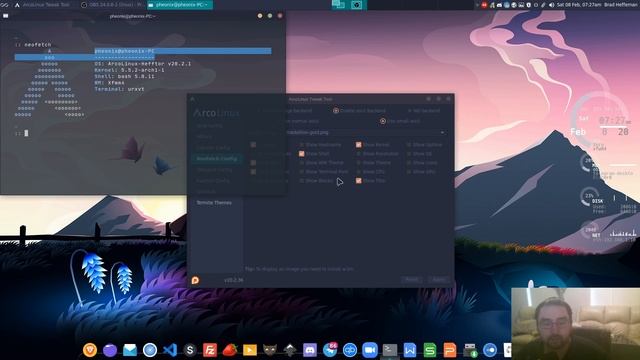Open WPS Spreadsheets green S icon
Screen dimensions: 640x360
(430, 350)
